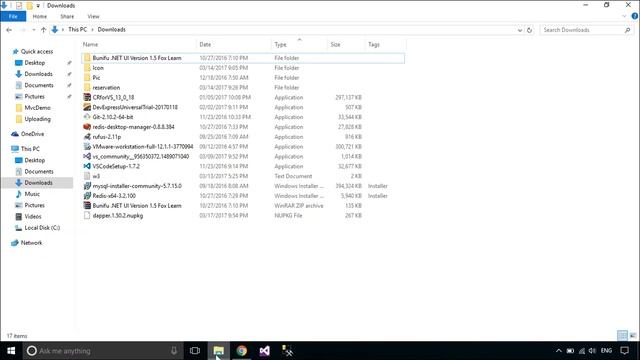Open Google Chrome from the taskbar
The width and height of the screenshot is (640, 360).
242,351
